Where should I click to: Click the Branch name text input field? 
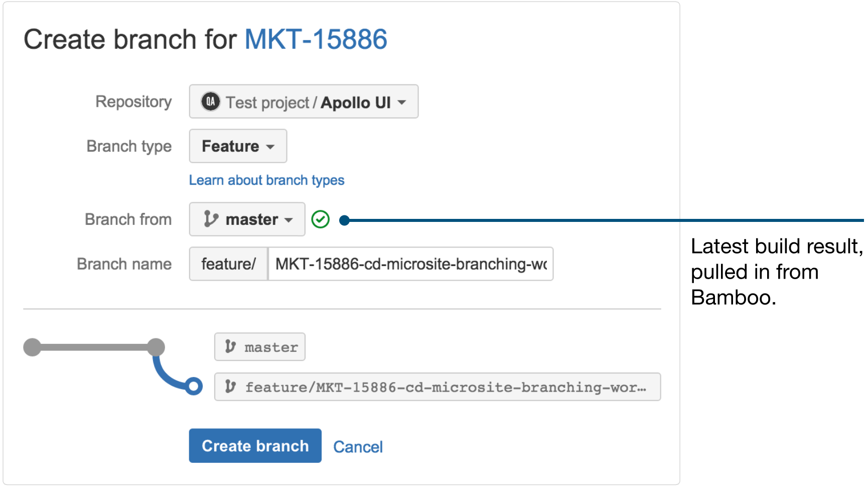(x=410, y=264)
